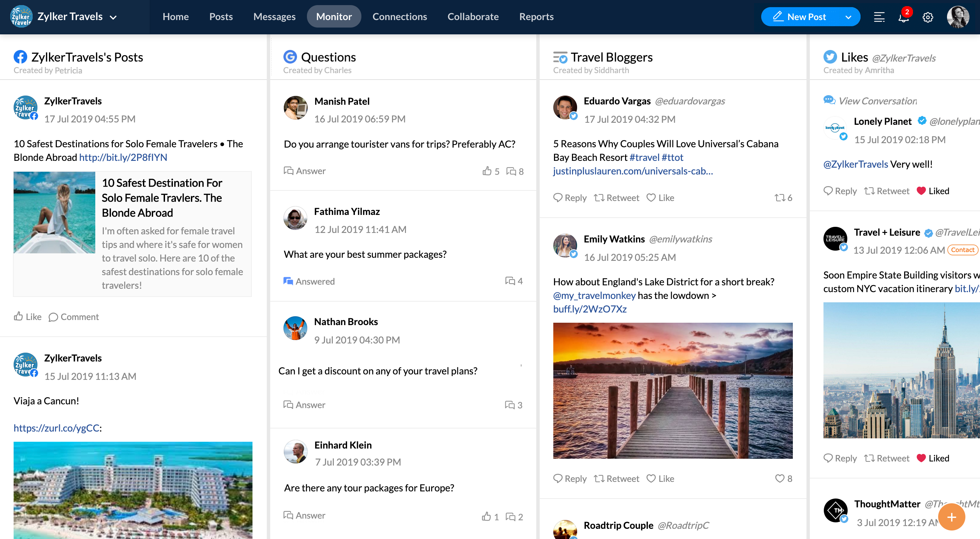
Task: Click the Monitor tab in navigation
Action: (334, 17)
